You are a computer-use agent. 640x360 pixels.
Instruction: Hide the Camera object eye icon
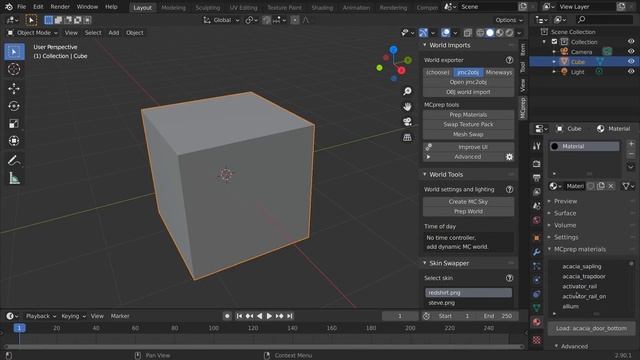[631, 51]
